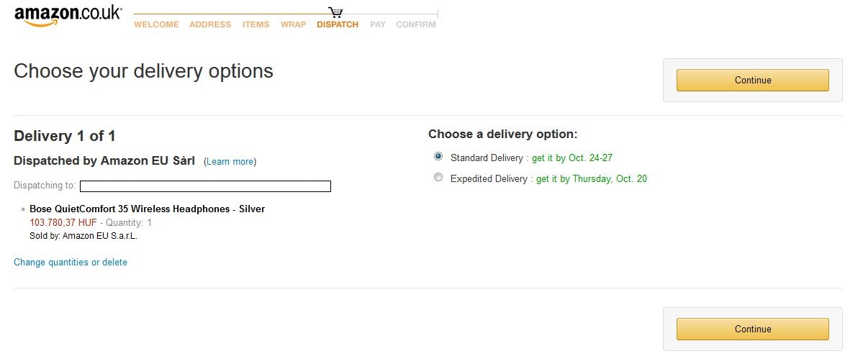Click the checkout progress bar line

point(286,14)
